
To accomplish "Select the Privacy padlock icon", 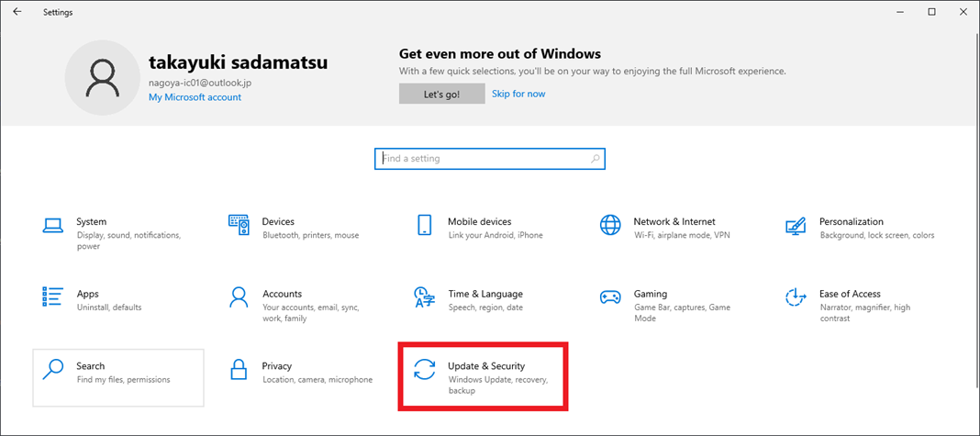I will (239, 370).
